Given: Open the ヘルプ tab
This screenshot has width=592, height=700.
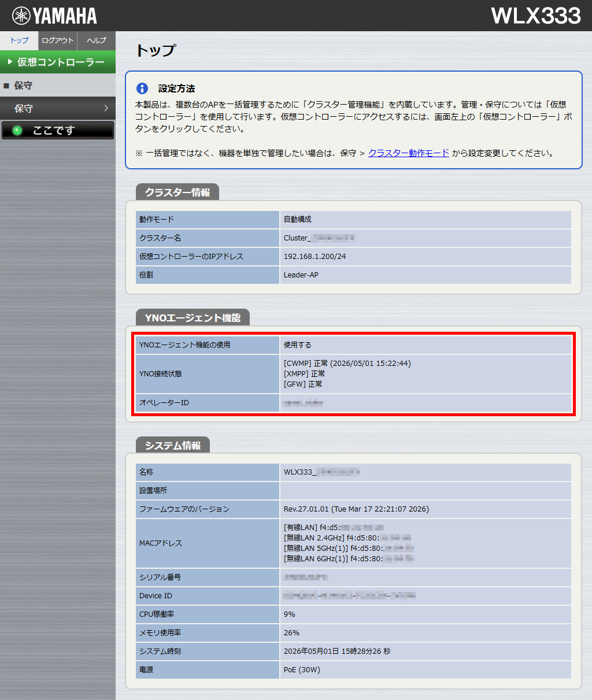Looking at the screenshot, I should point(97,40).
